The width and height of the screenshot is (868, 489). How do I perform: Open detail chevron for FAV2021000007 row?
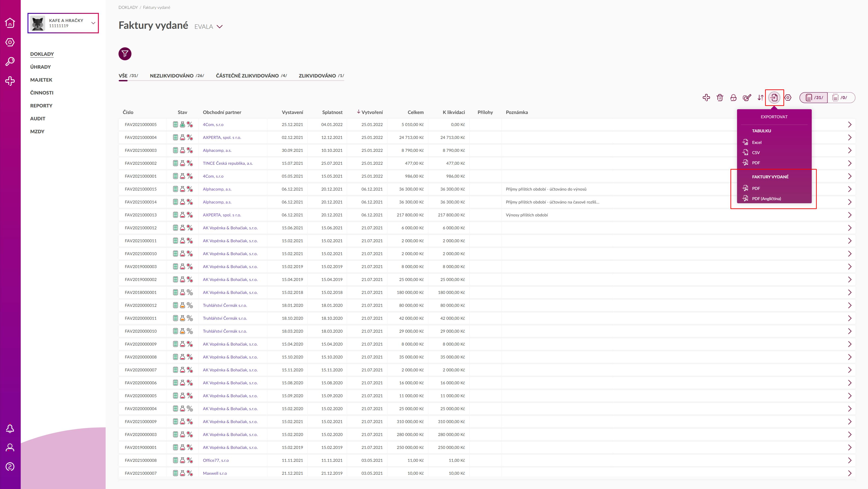point(849,473)
